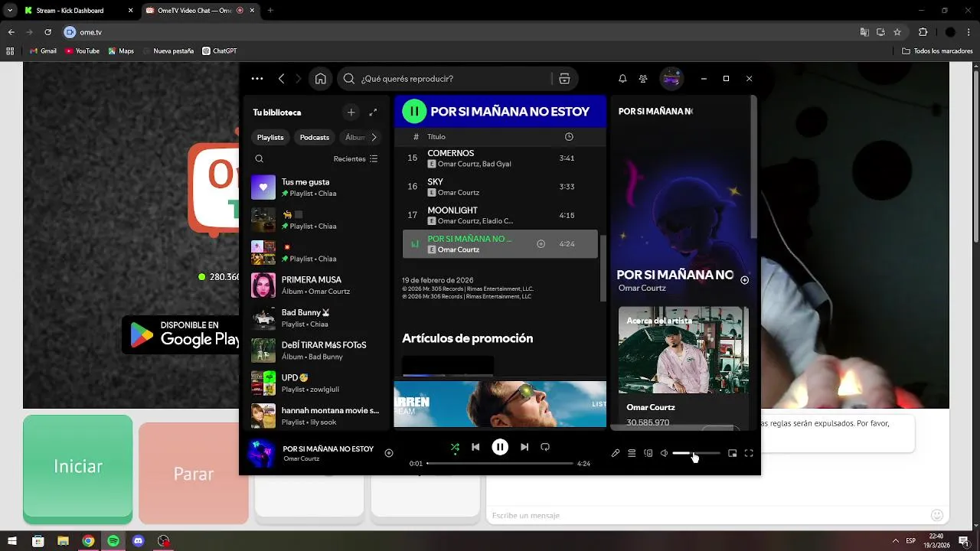Pause playback in bottom player bar

click(500, 447)
